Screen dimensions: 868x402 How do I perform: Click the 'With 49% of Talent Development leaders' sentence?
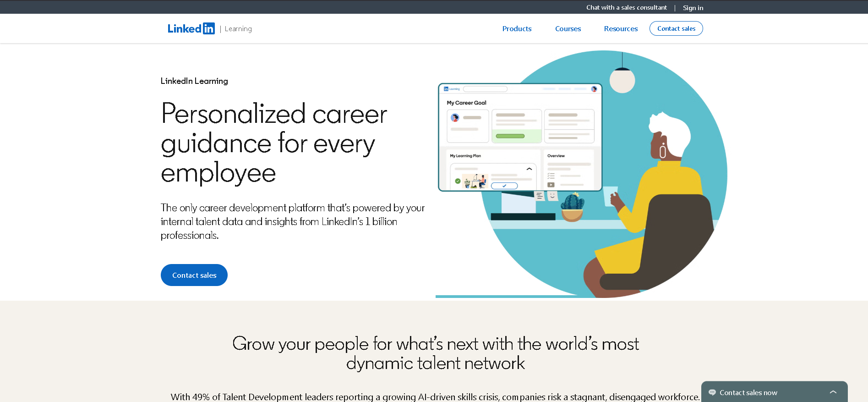point(435,397)
